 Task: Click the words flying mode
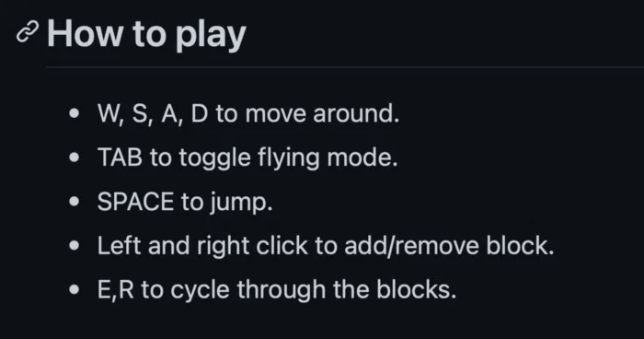click(328, 158)
